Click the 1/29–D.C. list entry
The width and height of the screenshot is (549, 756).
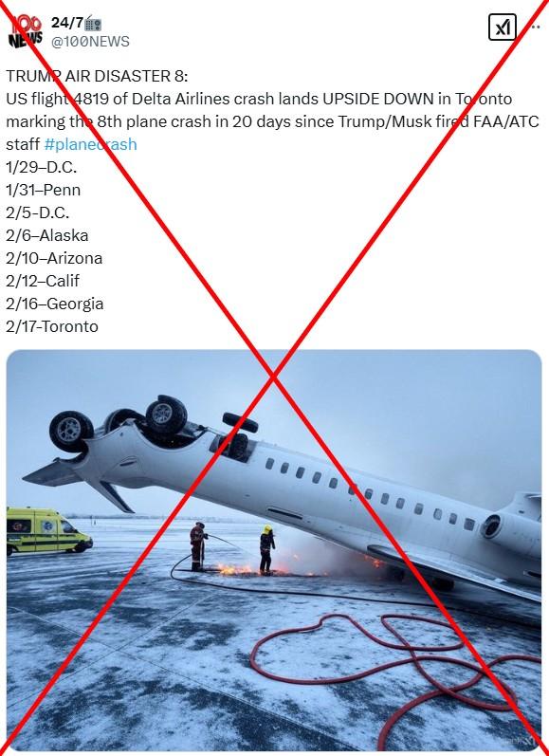[x=42, y=167]
